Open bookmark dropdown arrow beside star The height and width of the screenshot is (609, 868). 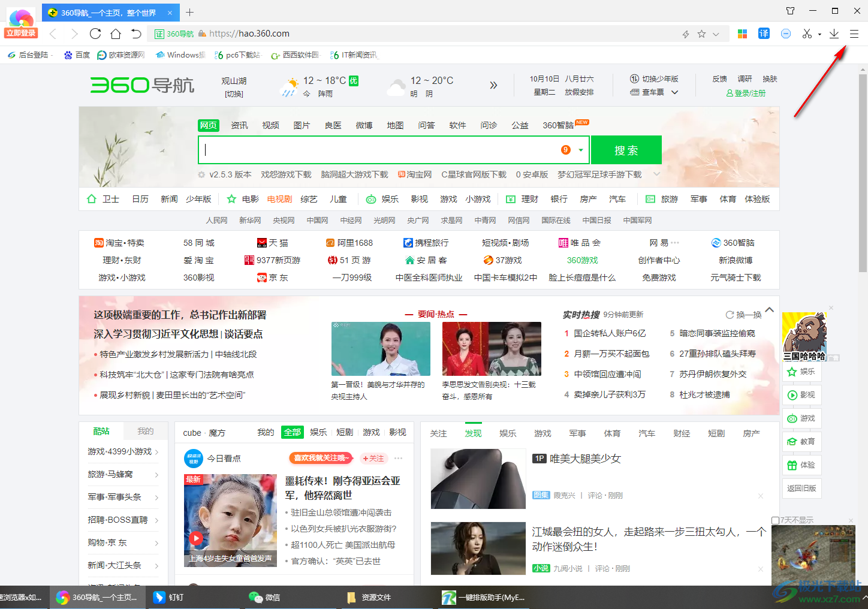point(716,34)
